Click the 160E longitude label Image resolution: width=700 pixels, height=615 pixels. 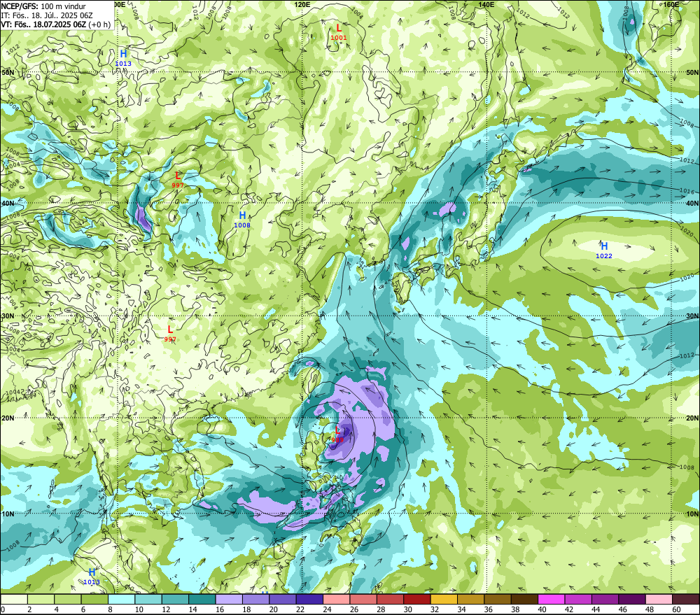[671, 4]
